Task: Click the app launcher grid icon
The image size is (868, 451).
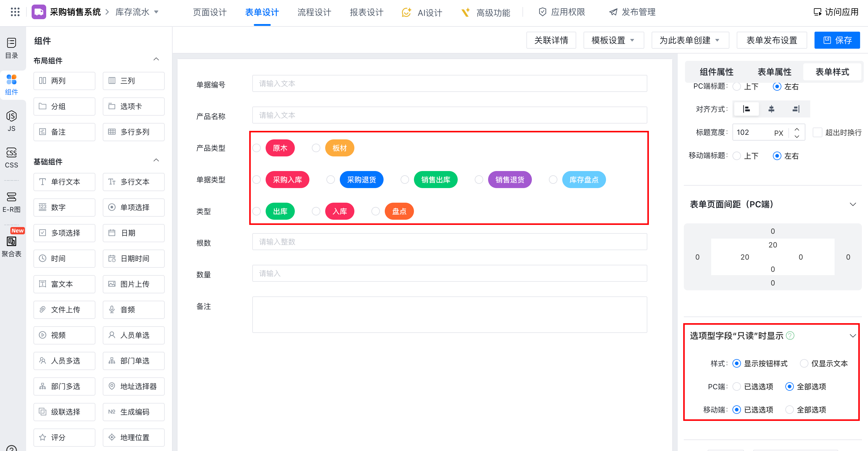Action: 15,12
